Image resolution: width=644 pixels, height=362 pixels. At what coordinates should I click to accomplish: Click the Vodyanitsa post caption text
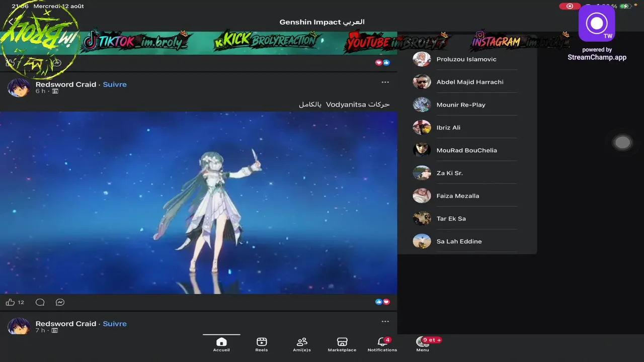344,105
